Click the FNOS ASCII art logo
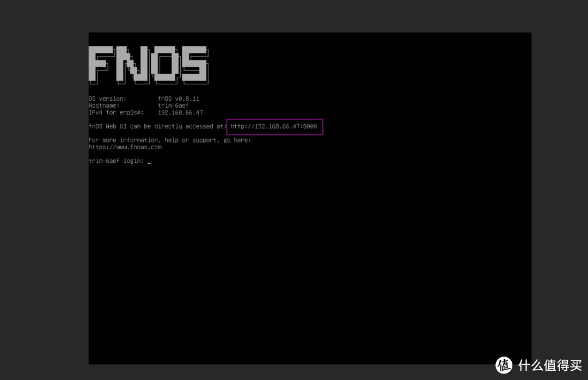The image size is (588, 380). click(x=149, y=65)
